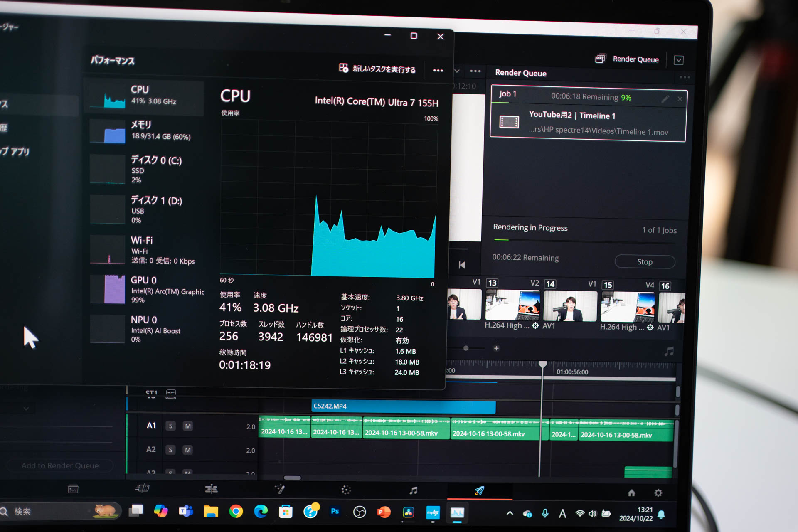Open DaVinci Resolve project settings gear
The height and width of the screenshot is (532, 798).
point(658,493)
